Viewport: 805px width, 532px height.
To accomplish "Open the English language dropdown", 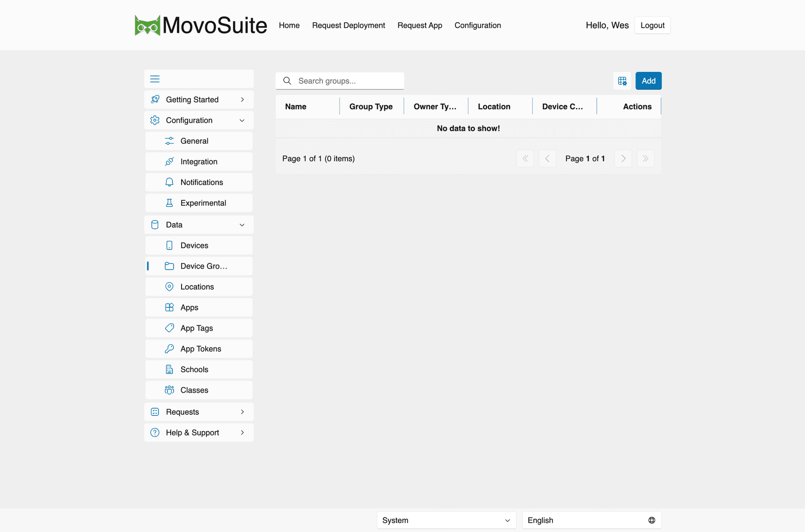I will pos(592,520).
